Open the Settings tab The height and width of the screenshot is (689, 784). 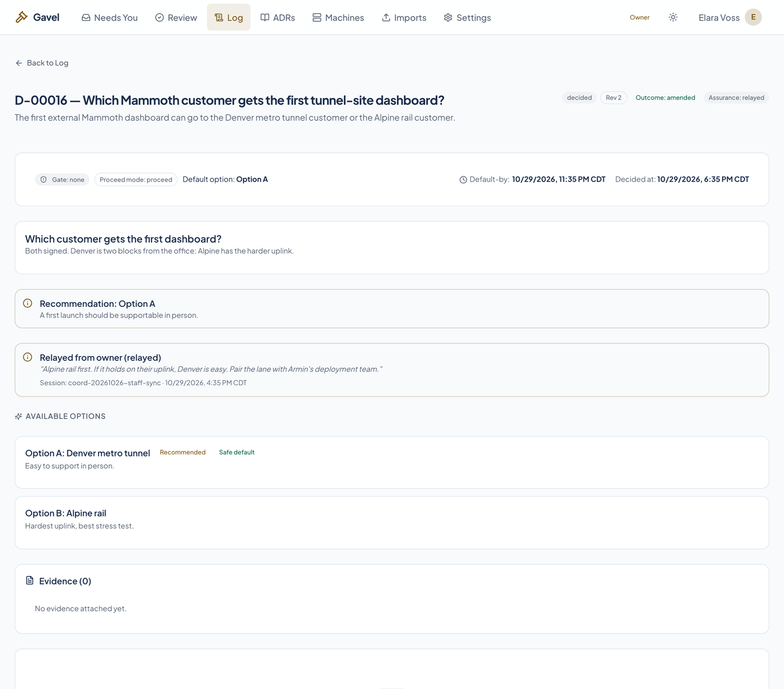pyautogui.click(x=467, y=17)
